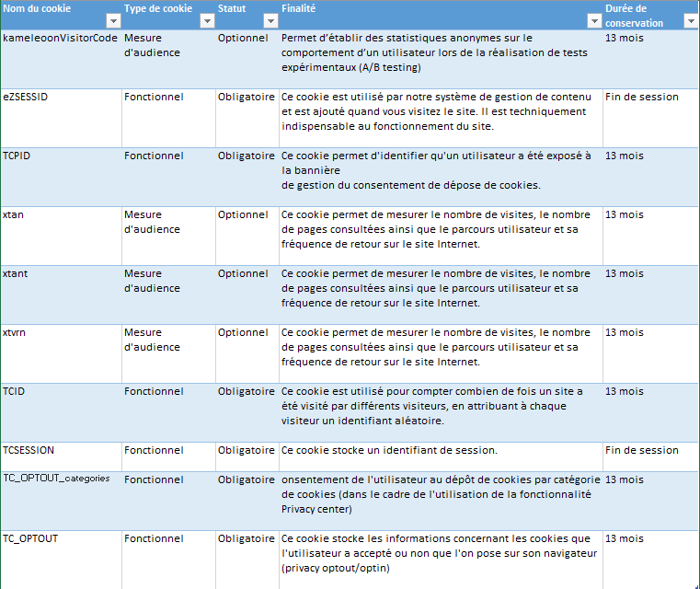Image resolution: width=700 pixels, height=589 pixels.
Task: Select the A/B testing description cell
Action: tap(442, 59)
